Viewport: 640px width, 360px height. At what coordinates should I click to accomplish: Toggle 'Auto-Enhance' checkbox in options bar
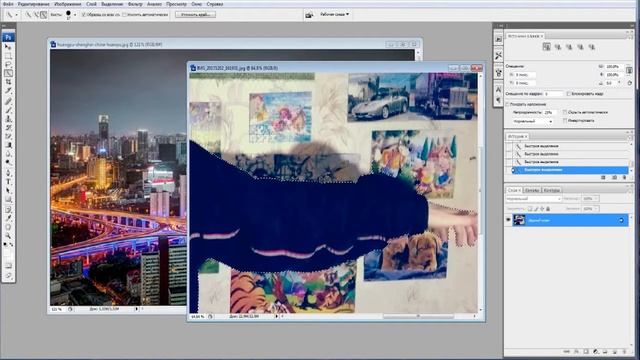[x=124, y=15]
